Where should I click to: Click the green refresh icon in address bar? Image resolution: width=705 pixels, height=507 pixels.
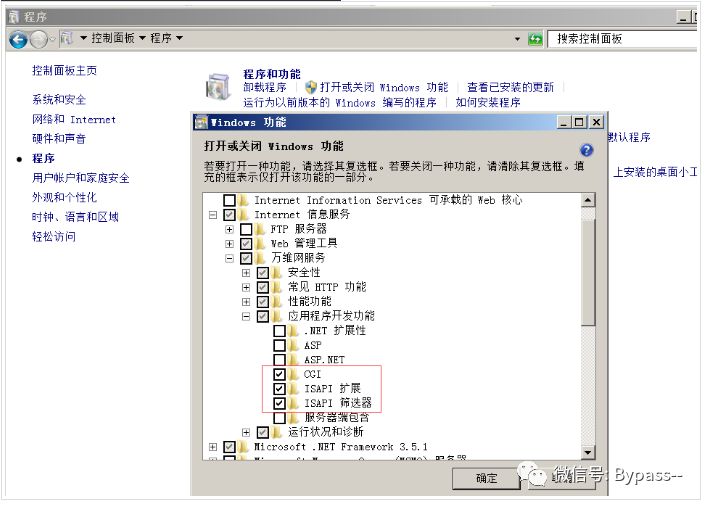tap(535, 39)
